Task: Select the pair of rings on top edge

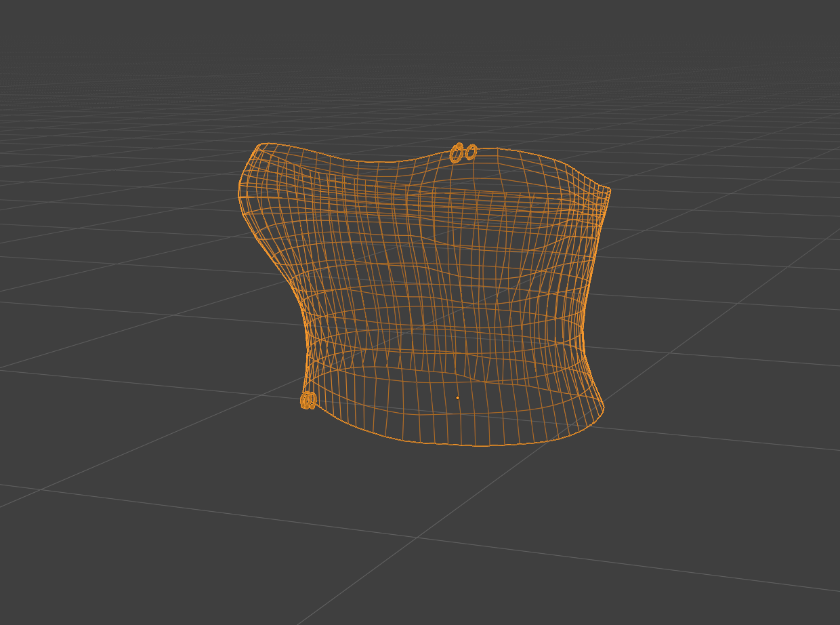Action: pyautogui.click(x=463, y=153)
